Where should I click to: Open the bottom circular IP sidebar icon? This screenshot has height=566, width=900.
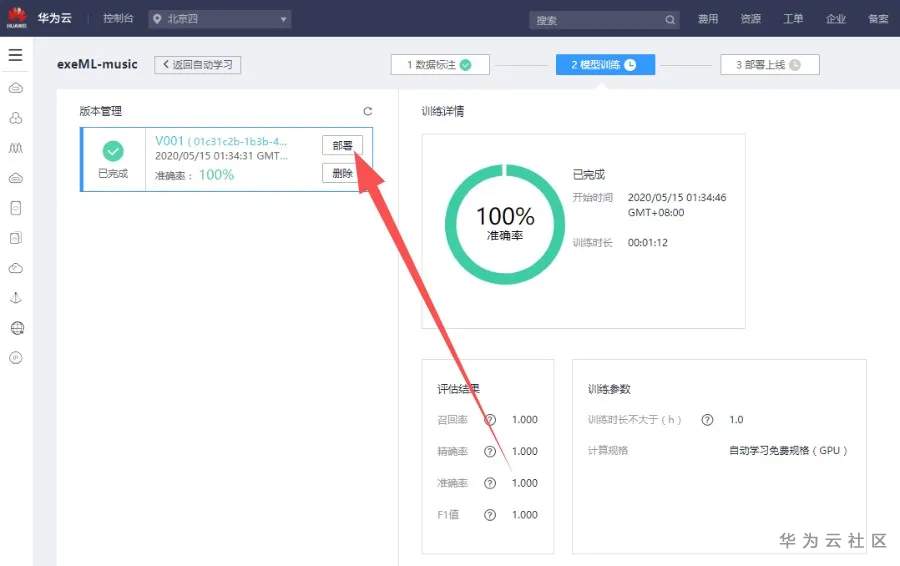coord(16,358)
